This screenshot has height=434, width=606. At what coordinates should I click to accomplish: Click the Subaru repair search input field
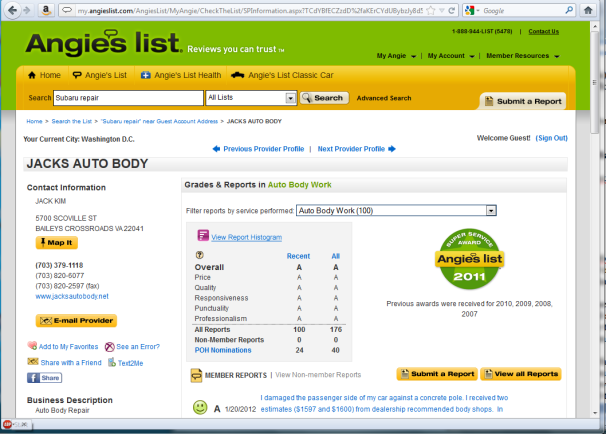[x=128, y=98]
